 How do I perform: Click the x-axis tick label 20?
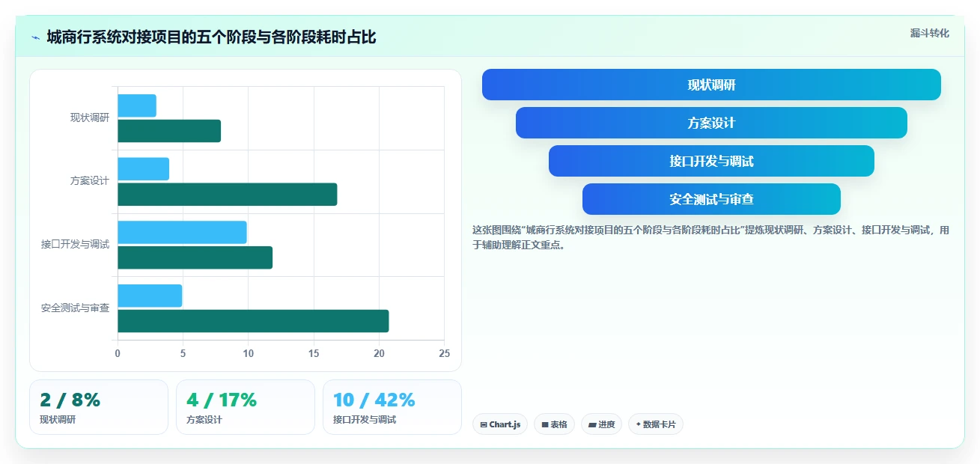379,353
